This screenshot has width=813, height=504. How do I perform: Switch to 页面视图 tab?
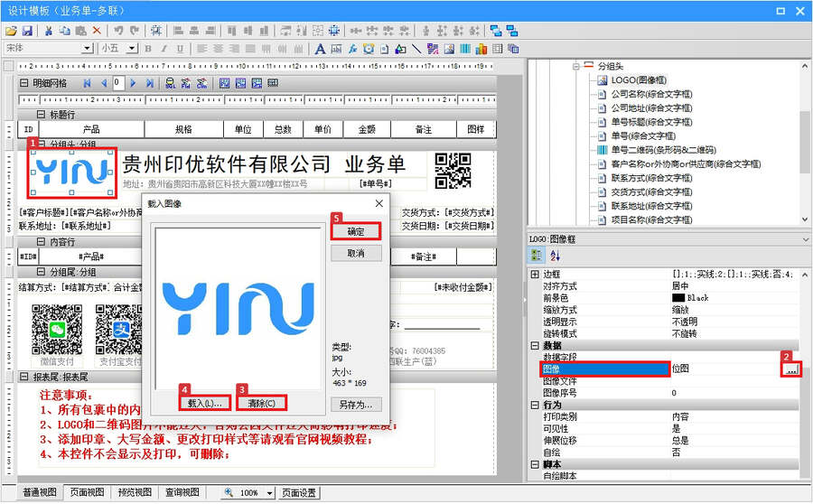click(x=87, y=492)
